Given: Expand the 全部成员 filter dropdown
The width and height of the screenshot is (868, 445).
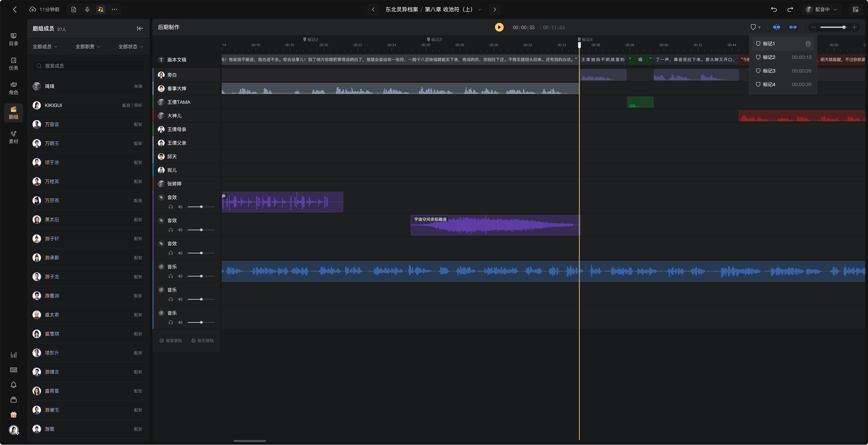Looking at the screenshot, I should coord(45,47).
